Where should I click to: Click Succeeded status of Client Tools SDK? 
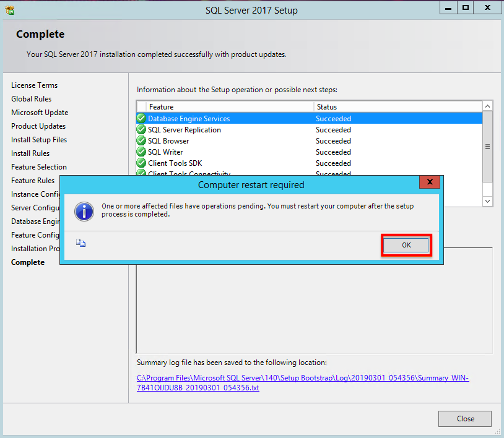(x=333, y=163)
